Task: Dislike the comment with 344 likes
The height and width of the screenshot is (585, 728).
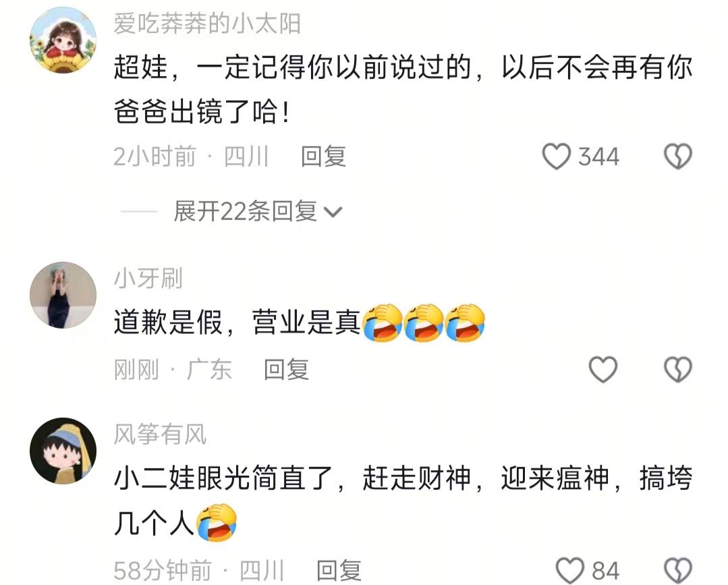Action: tap(678, 157)
